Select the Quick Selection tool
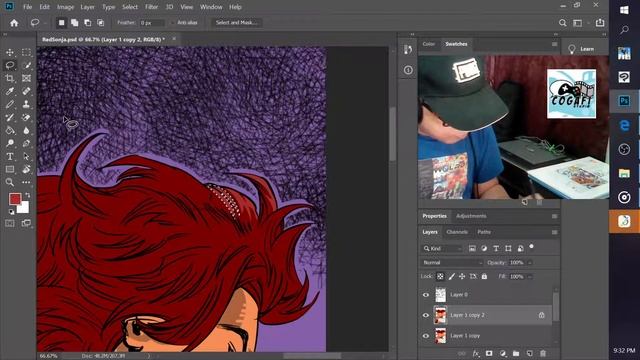This screenshot has width=640, height=360. coord(26,65)
